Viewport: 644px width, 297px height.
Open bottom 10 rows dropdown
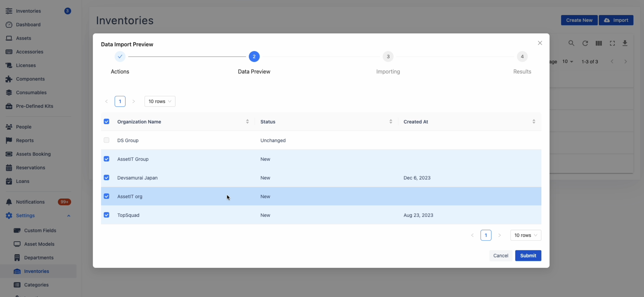(526, 235)
